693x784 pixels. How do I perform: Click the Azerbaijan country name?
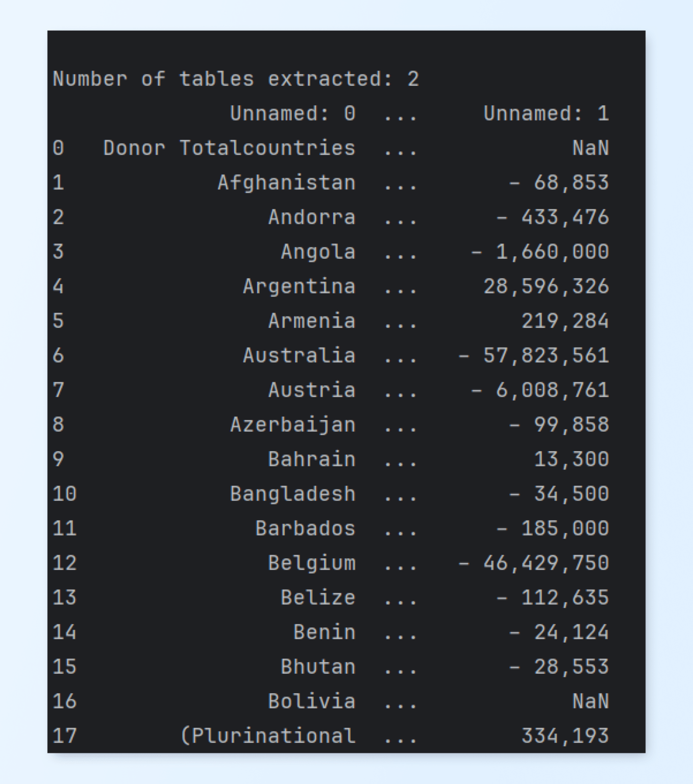[x=292, y=425]
